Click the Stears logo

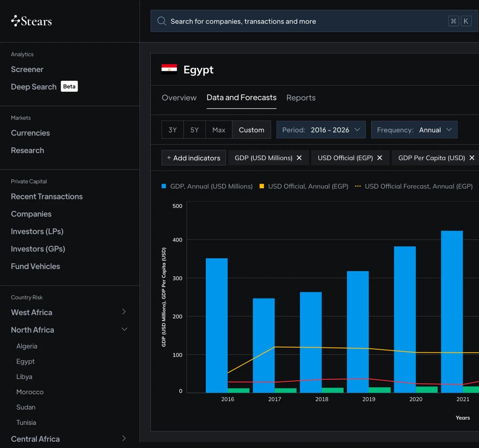pos(31,21)
